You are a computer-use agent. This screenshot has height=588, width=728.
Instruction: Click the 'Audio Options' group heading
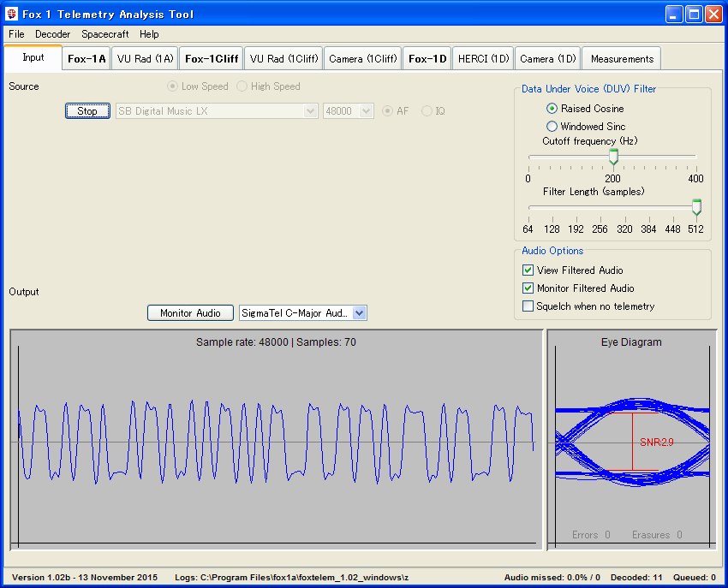552,251
